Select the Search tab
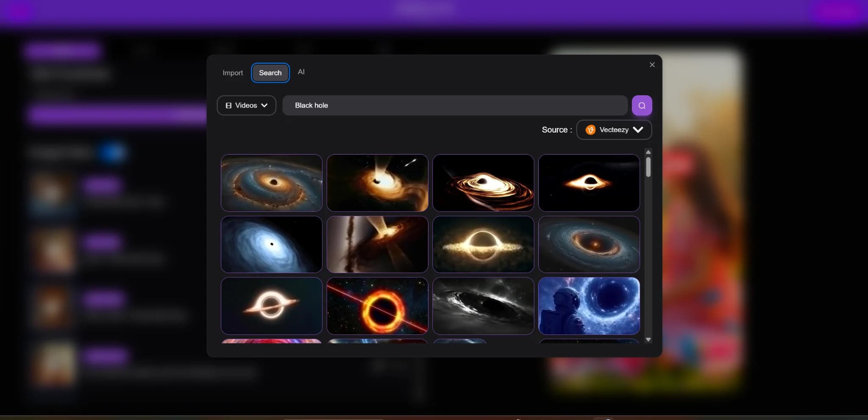This screenshot has height=420, width=868. click(270, 73)
